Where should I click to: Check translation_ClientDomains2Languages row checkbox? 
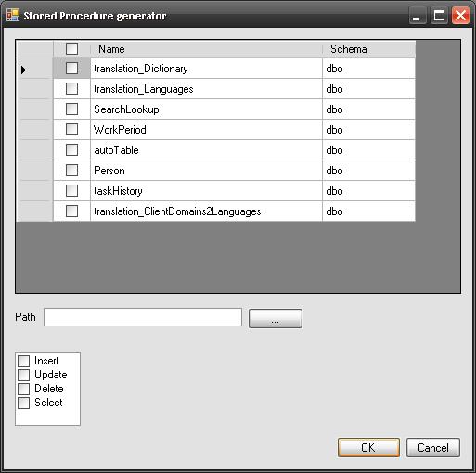click(x=71, y=211)
